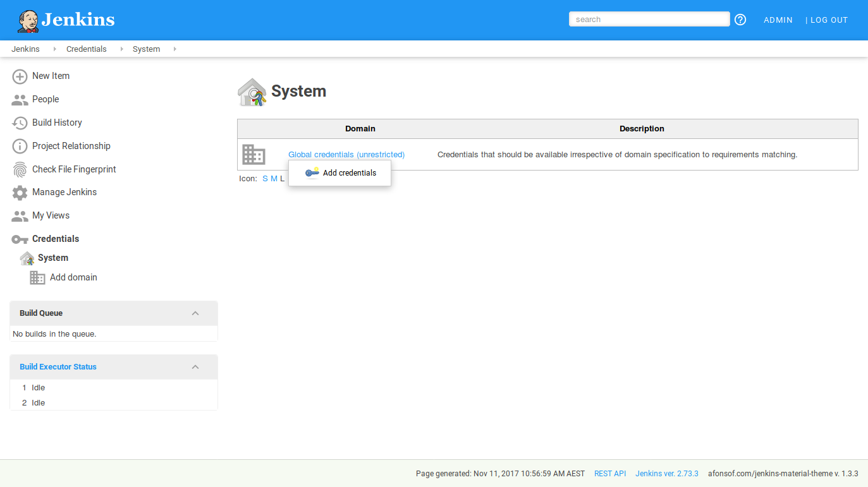Click the LOG OUT link
Image resolution: width=868 pixels, height=487 pixels.
tap(829, 20)
